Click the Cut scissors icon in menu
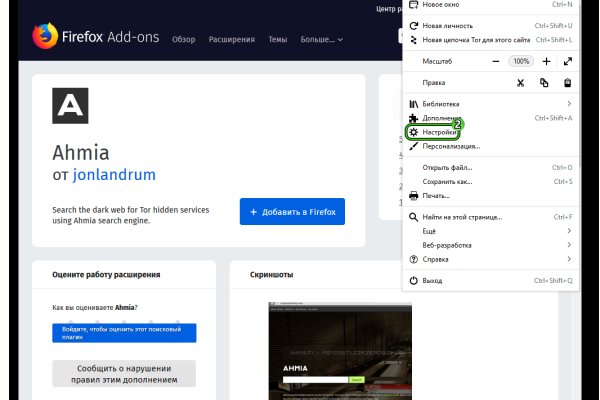This screenshot has height=400, width=600. tap(520, 82)
